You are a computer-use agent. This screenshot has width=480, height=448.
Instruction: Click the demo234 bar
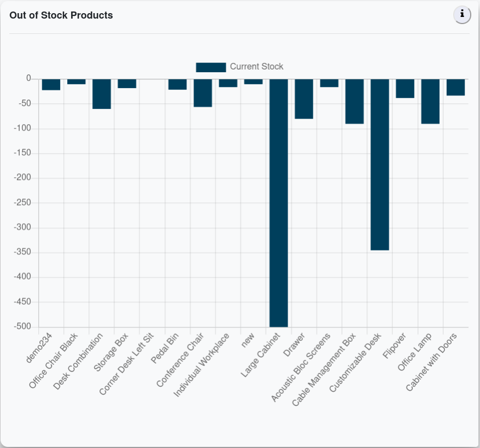coord(51,85)
